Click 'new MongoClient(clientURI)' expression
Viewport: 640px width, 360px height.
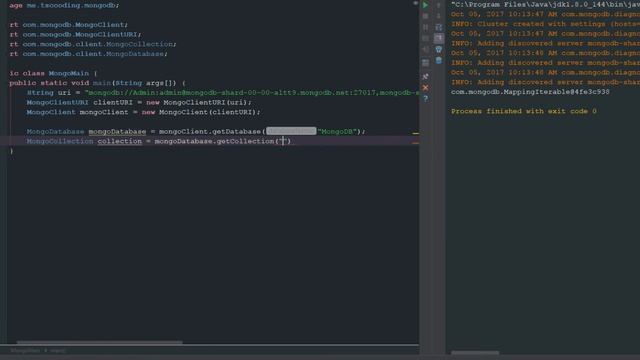pos(200,112)
